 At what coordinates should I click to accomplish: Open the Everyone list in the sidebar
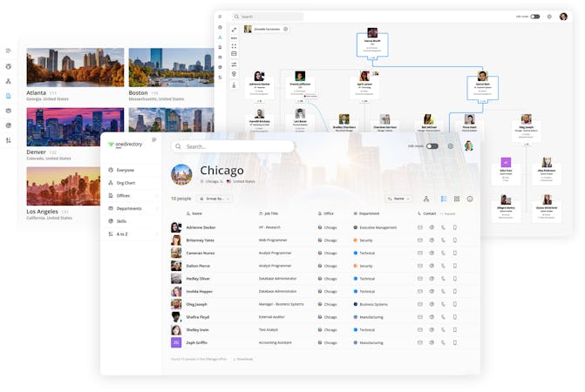[x=133, y=170]
